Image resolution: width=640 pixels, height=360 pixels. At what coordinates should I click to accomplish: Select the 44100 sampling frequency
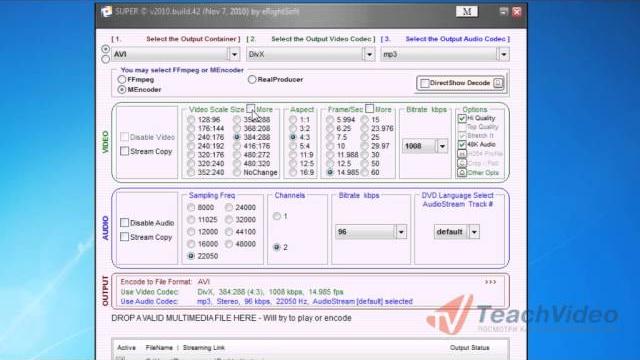point(229,232)
